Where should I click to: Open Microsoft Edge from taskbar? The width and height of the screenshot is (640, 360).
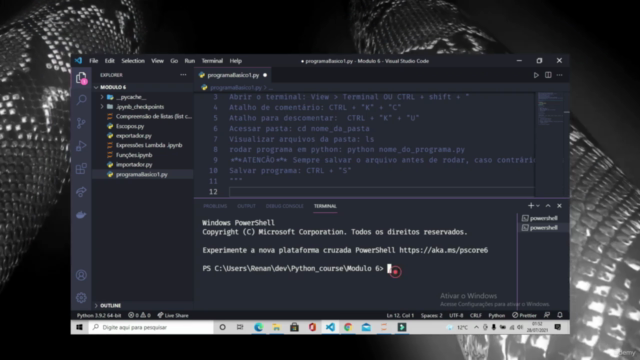click(258, 327)
